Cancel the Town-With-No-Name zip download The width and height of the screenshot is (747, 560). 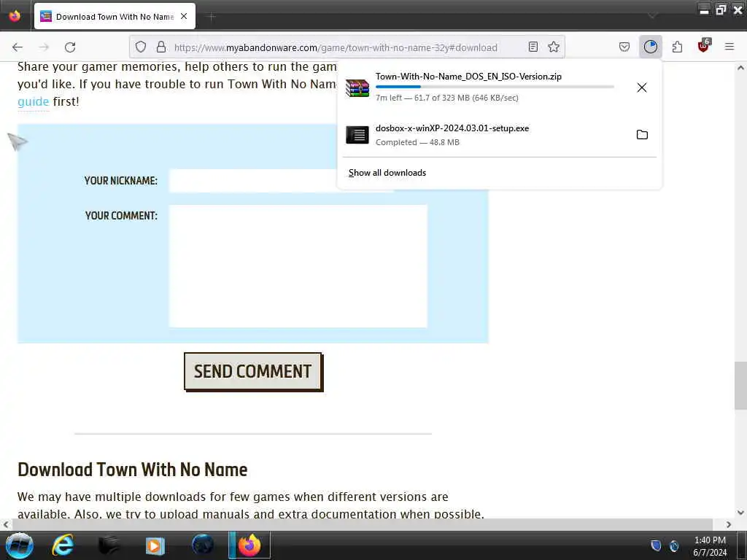click(x=642, y=87)
